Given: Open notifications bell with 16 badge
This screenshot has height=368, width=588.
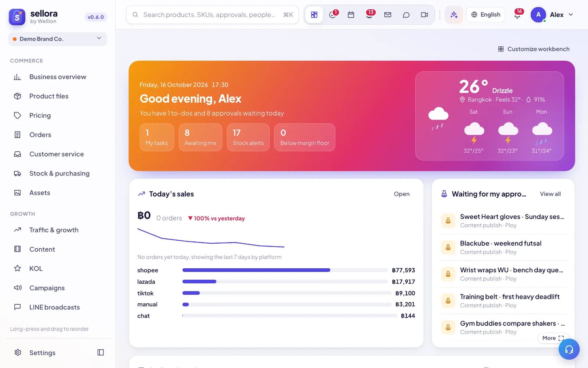Looking at the screenshot, I should pos(517,15).
